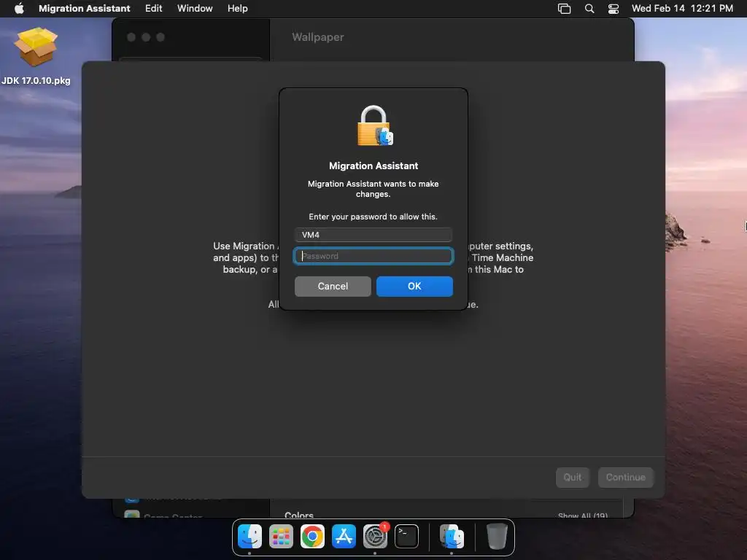This screenshot has height=560, width=747.
Task: Open Launchpad from the Dock
Action: pos(281,536)
